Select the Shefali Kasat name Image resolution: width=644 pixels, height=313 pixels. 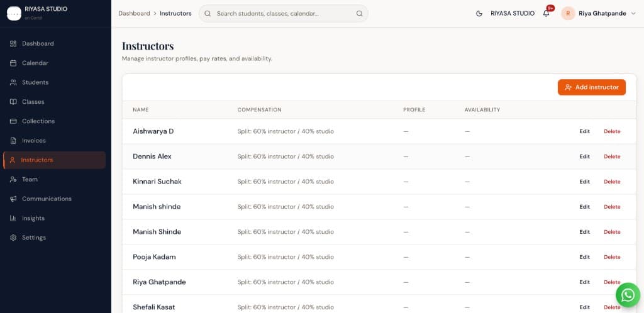click(153, 307)
